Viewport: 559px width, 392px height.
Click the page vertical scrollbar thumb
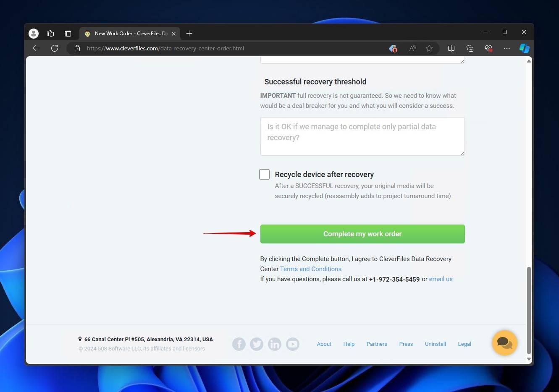click(529, 311)
